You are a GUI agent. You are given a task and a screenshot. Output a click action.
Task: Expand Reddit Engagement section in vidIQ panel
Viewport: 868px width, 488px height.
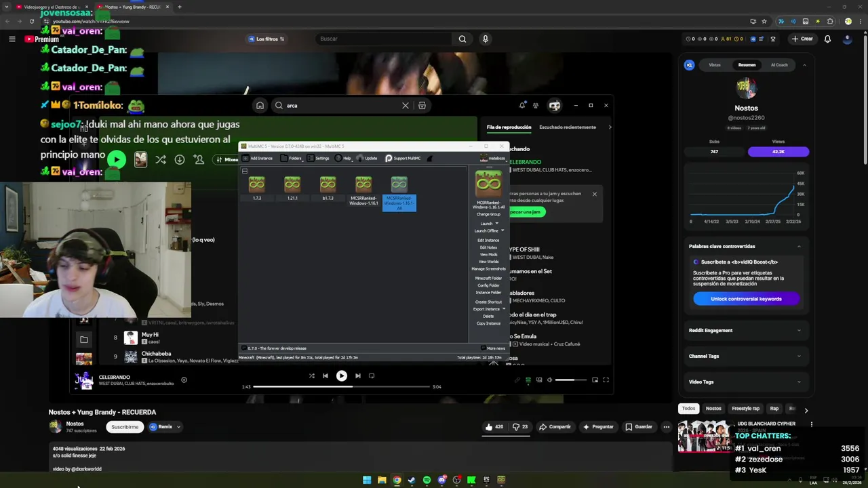point(745,331)
